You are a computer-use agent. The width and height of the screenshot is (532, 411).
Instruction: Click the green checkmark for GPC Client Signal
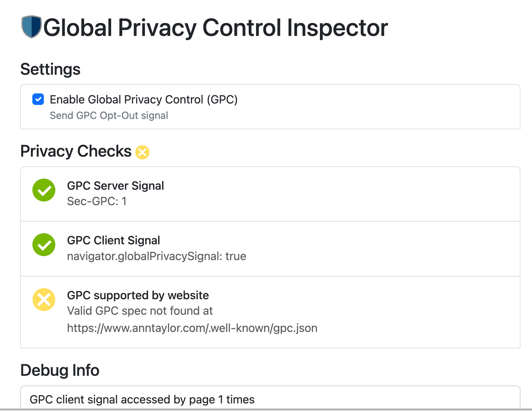click(x=44, y=245)
